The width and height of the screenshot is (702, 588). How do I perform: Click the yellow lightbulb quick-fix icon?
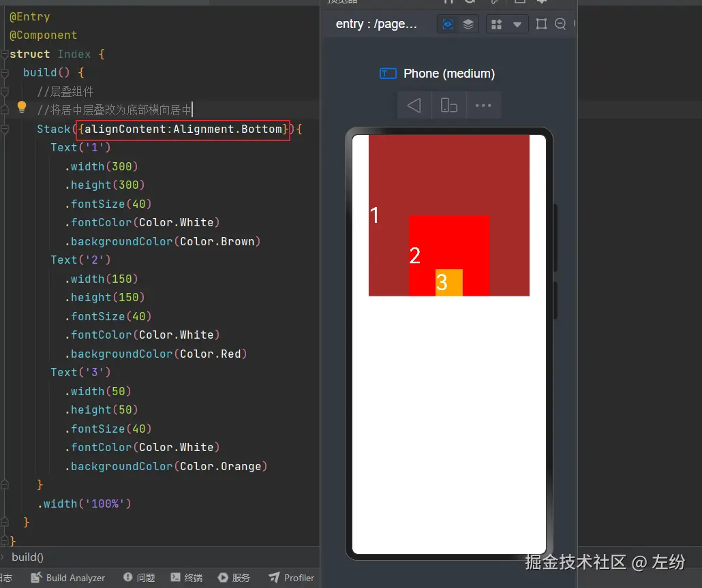click(x=22, y=108)
